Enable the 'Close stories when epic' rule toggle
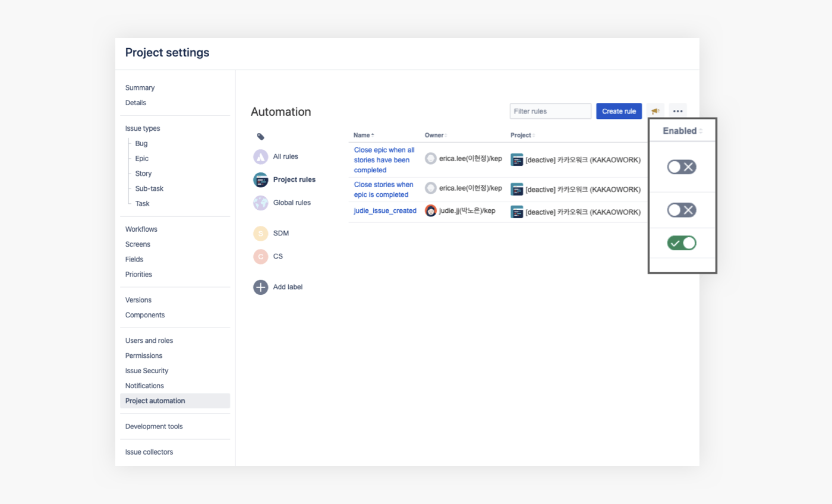Image resolution: width=832 pixels, height=504 pixels. pyautogui.click(x=681, y=210)
